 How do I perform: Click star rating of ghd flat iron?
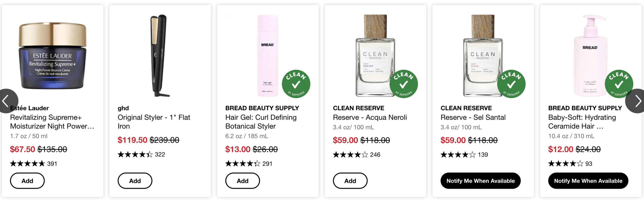point(135,154)
